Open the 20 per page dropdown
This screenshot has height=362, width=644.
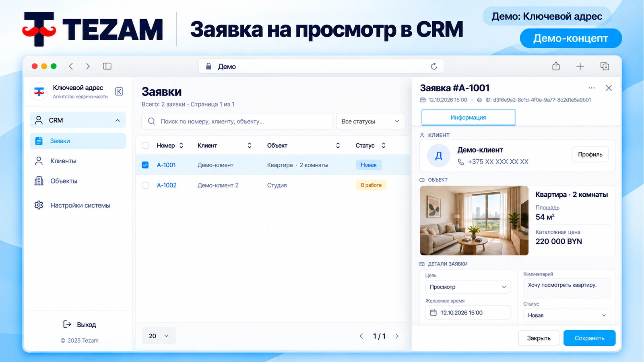click(x=159, y=336)
